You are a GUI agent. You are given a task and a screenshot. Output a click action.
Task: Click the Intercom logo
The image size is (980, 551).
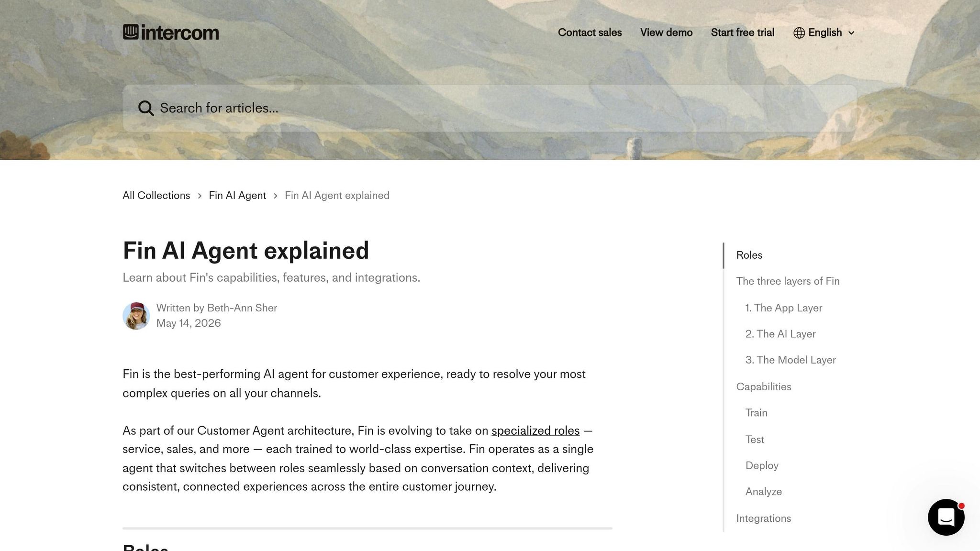click(171, 33)
